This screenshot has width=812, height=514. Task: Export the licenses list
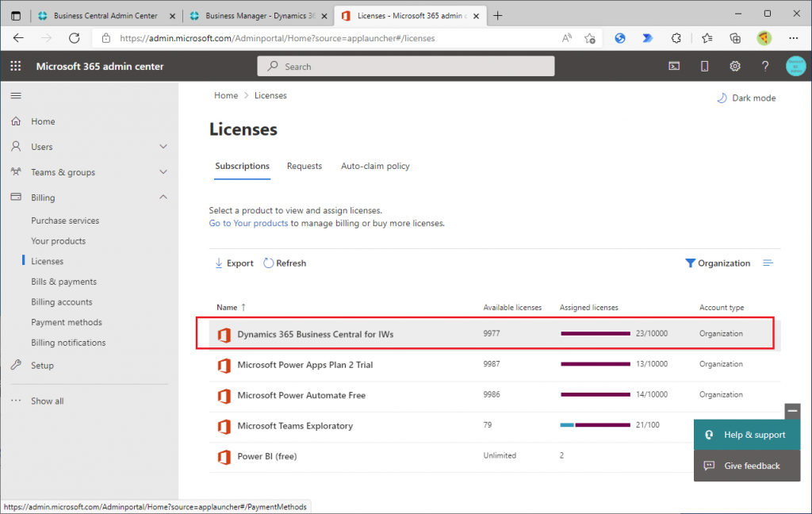(234, 263)
